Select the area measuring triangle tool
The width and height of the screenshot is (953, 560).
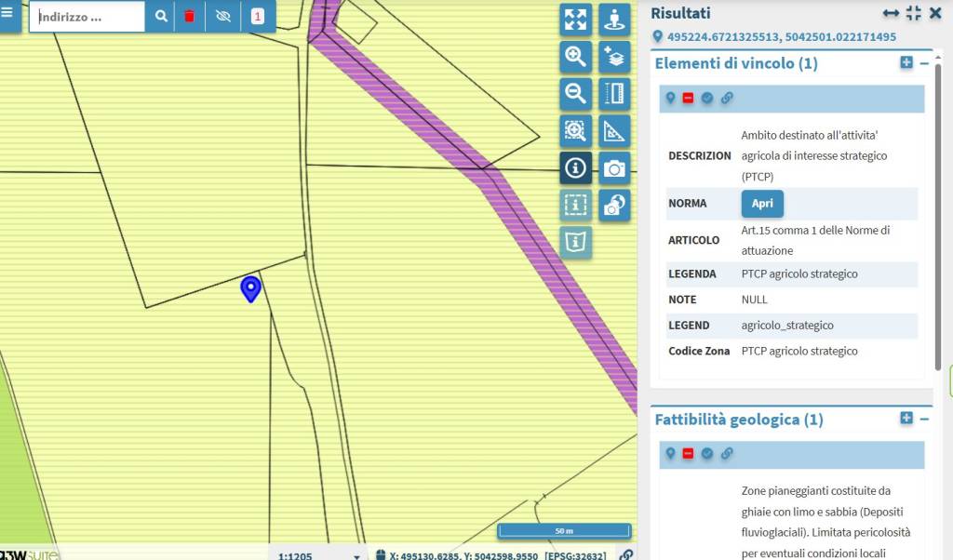coord(613,130)
